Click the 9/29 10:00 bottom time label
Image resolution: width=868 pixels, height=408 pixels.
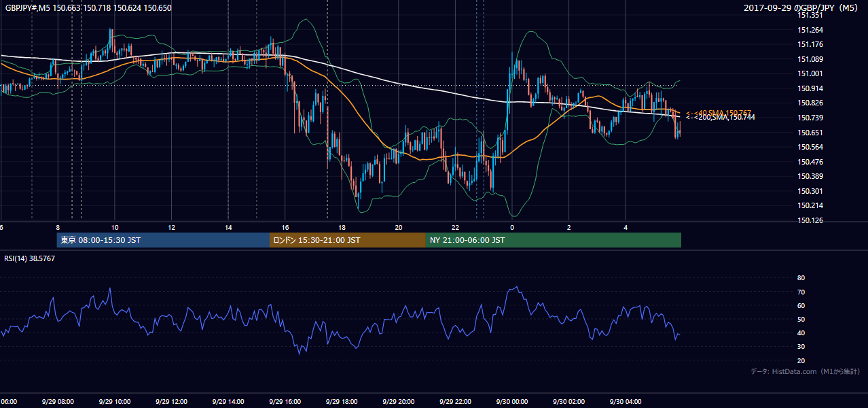(x=114, y=401)
